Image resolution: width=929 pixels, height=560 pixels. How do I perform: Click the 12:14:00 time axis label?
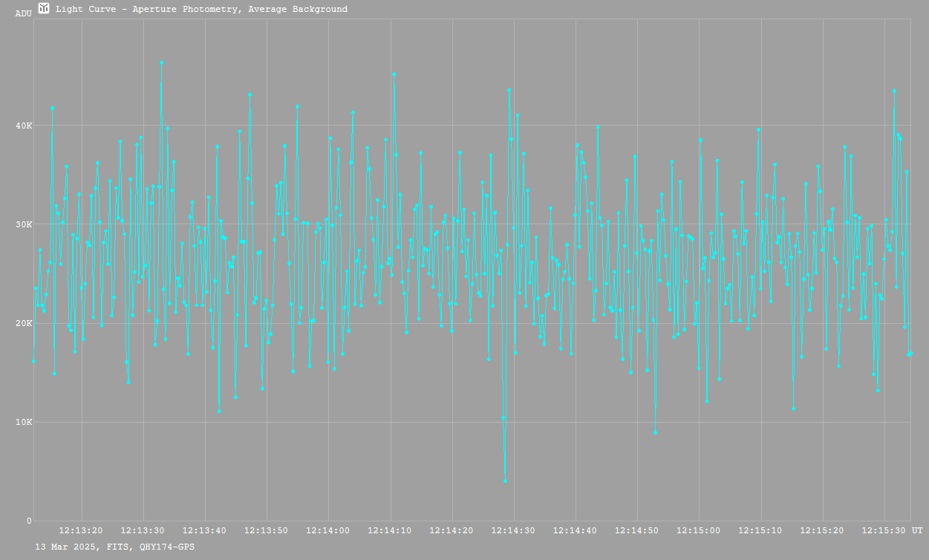click(x=328, y=530)
